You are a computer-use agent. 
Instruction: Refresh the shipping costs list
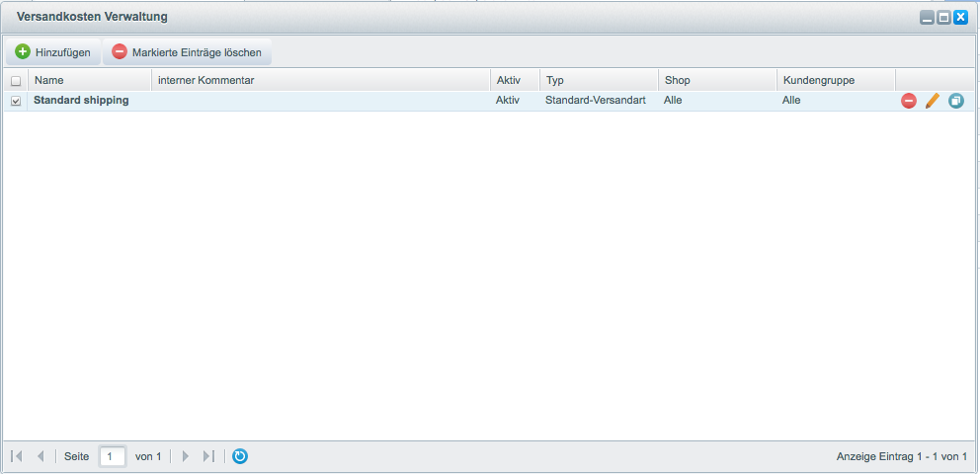(240, 456)
